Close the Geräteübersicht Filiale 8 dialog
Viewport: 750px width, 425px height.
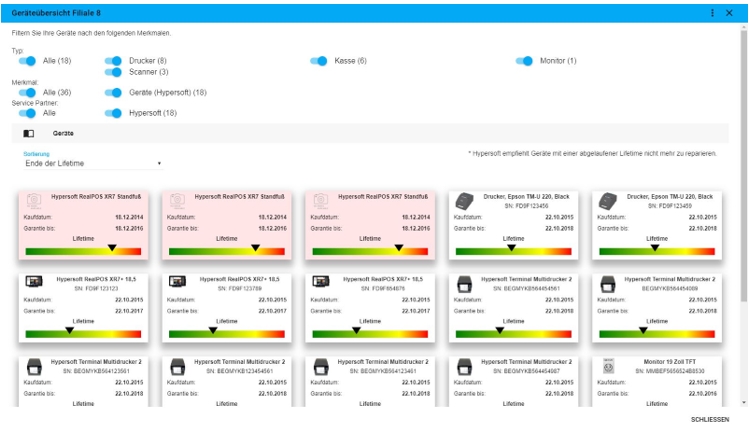click(x=729, y=13)
